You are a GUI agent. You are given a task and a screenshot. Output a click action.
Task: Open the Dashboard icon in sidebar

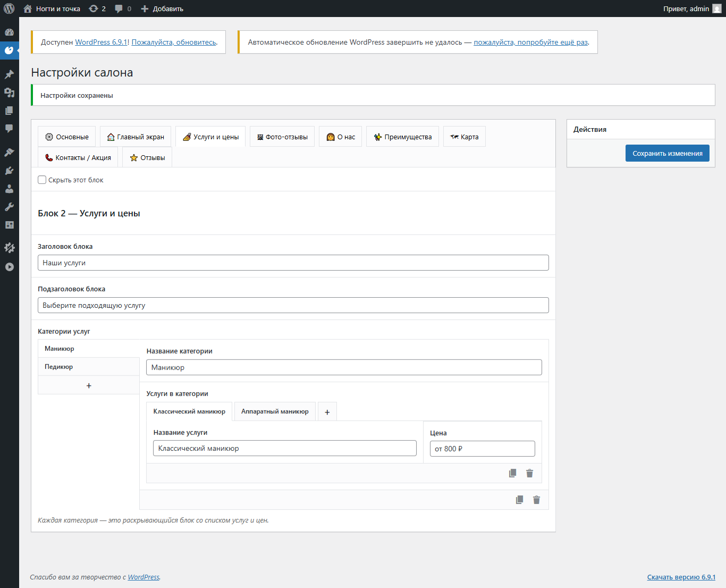pos(9,32)
